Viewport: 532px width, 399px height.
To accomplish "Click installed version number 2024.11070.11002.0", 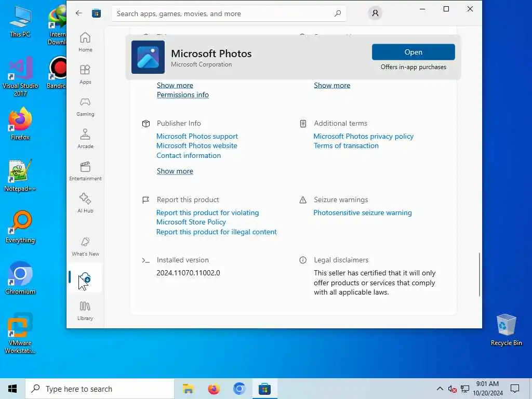I will [x=188, y=273].
